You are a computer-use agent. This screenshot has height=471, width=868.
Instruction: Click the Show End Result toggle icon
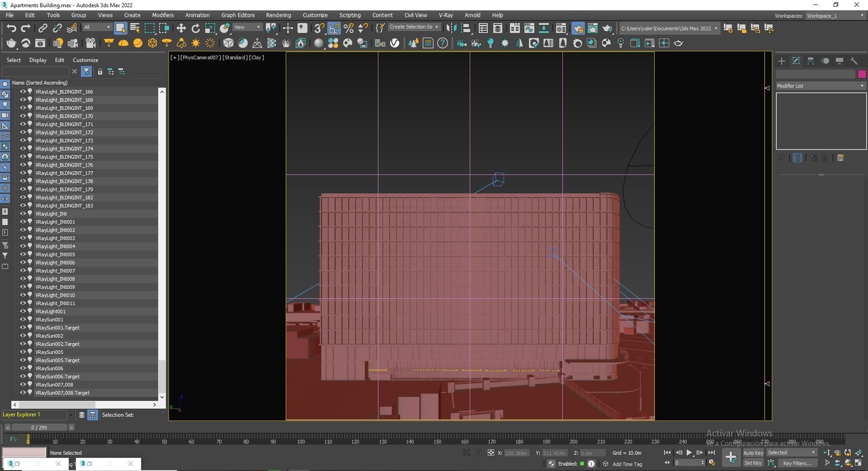coord(798,158)
